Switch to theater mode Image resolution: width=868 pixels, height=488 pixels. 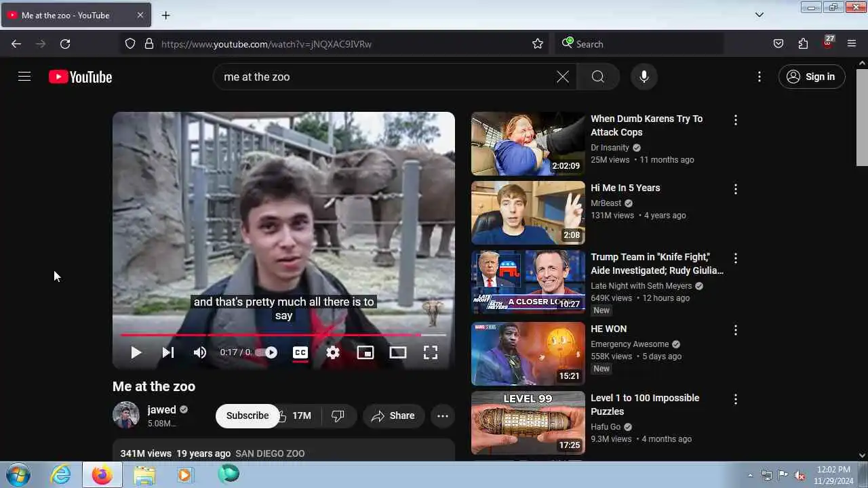(x=398, y=352)
